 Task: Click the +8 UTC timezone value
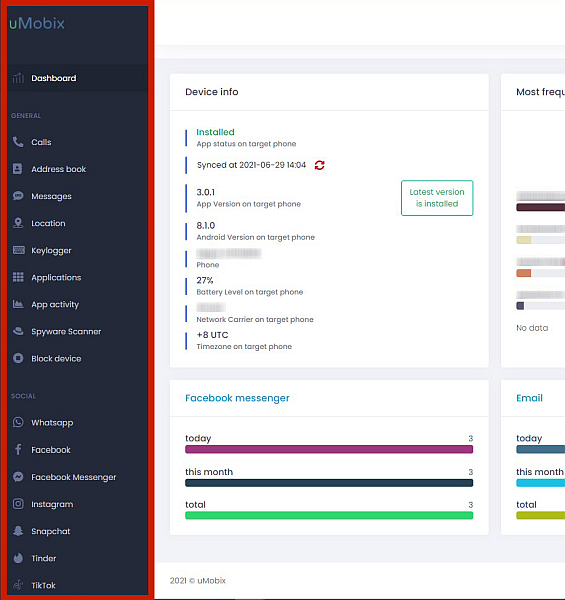pos(212,335)
